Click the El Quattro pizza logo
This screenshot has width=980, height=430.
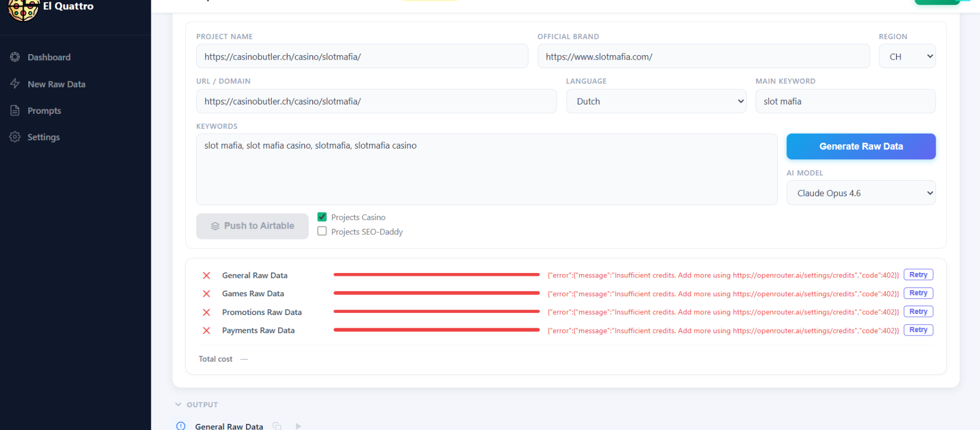pyautogui.click(x=23, y=9)
